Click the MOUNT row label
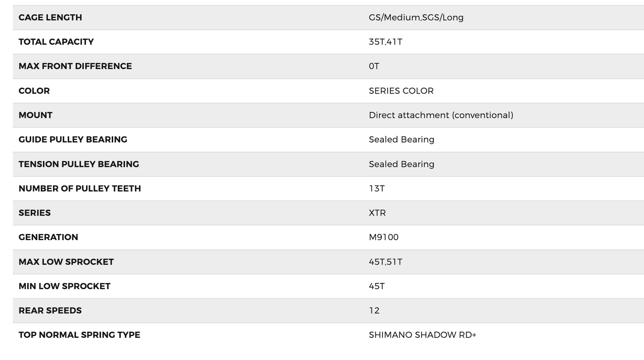This screenshot has width=644, height=360. (x=36, y=115)
